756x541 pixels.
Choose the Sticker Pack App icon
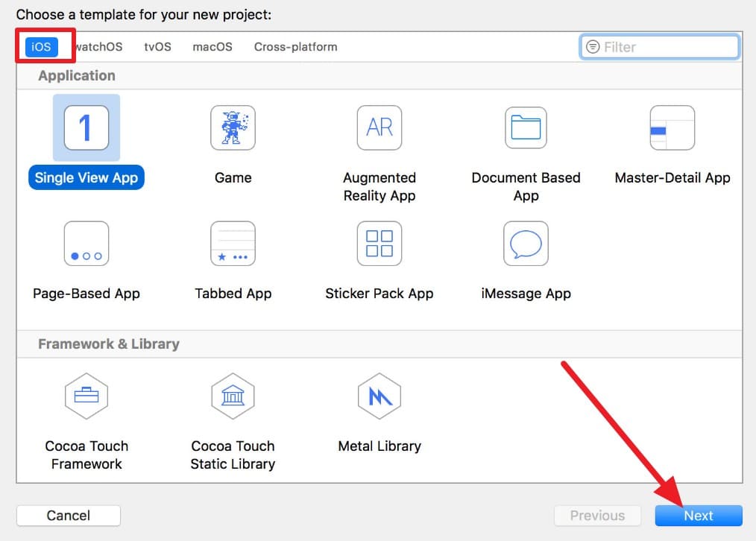point(379,243)
